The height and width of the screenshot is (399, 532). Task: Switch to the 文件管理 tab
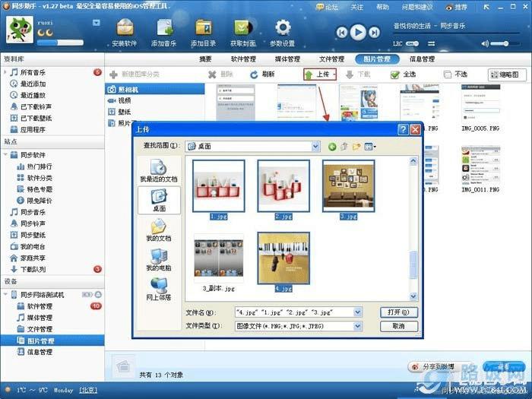[x=331, y=59]
